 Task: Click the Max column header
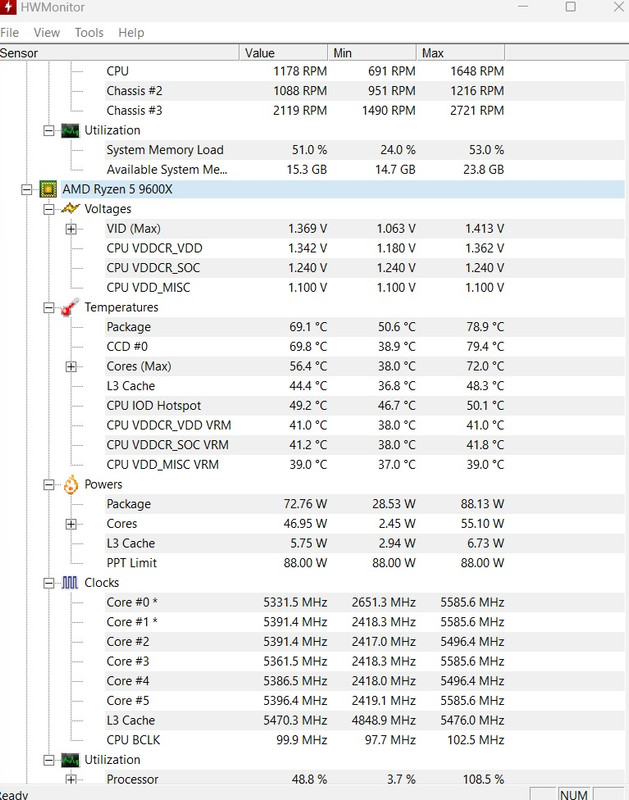tap(460, 53)
